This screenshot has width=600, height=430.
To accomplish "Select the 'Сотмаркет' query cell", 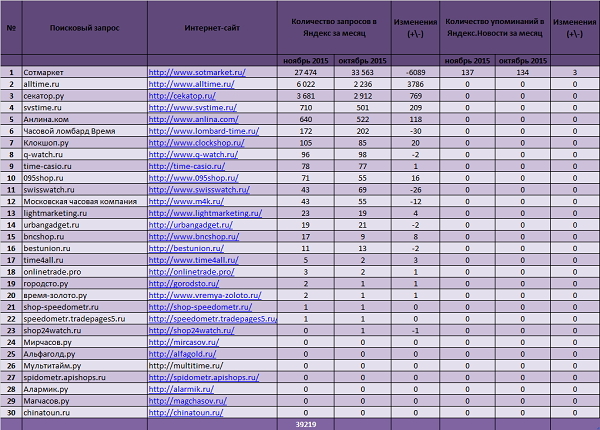I will (x=85, y=72).
